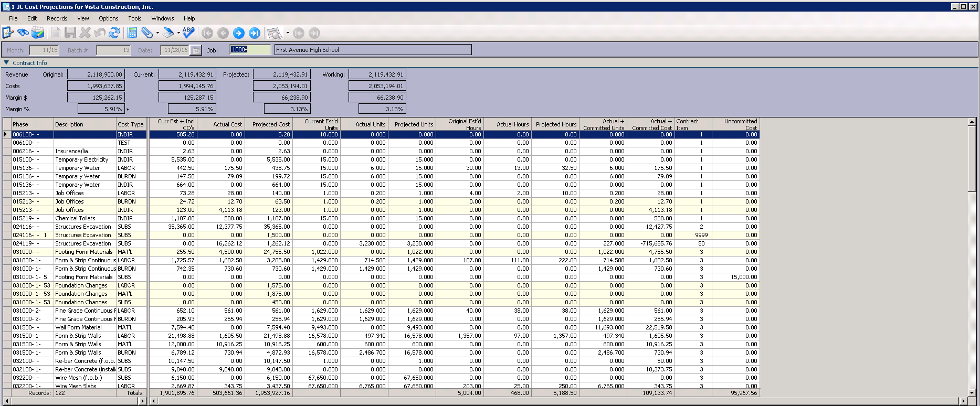Open the Records menu
980x406 pixels.
tap(57, 18)
